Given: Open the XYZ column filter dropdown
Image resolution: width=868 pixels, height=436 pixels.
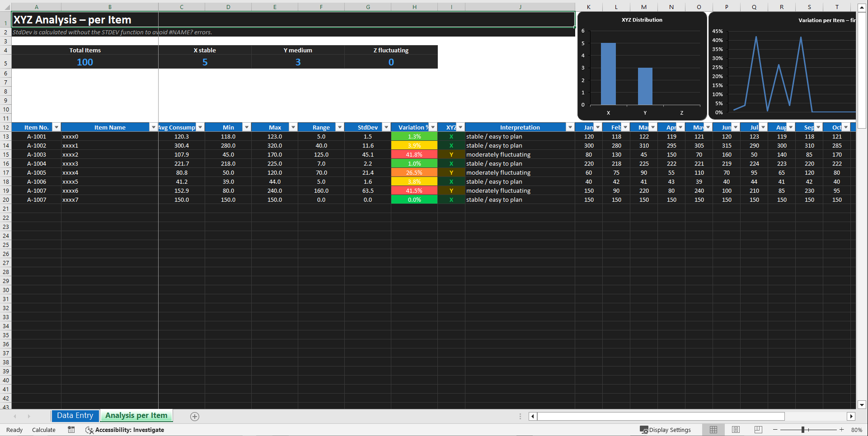Looking at the screenshot, I should (460, 127).
